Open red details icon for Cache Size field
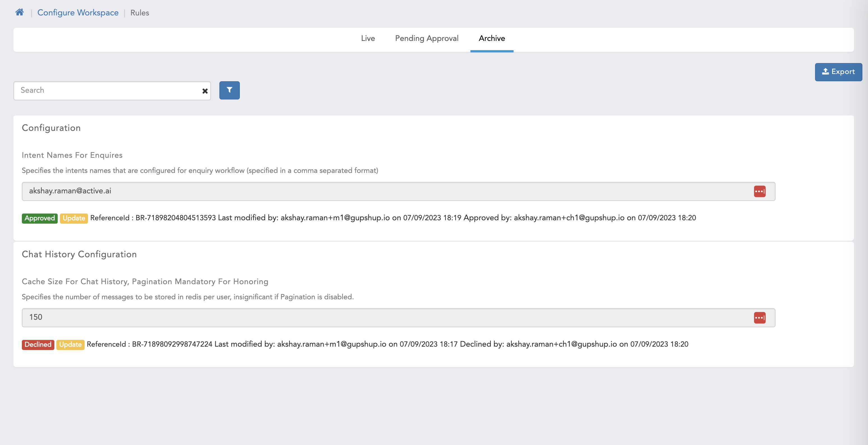Screen dimensions: 868x445 760,317
